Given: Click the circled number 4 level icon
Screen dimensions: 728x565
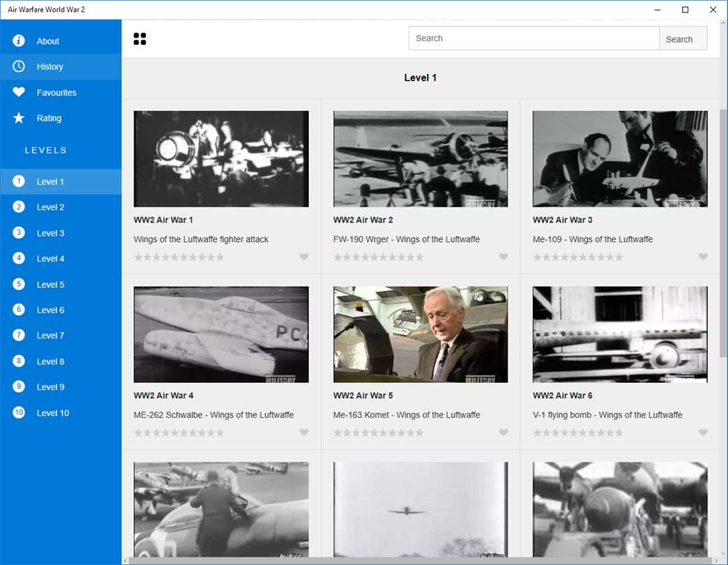Looking at the screenshot, I should point(19,258).
